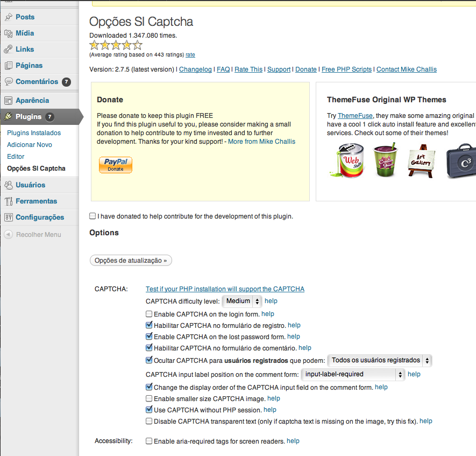
Task: Click the Web paint can theme icon
Action: point(347,160)
